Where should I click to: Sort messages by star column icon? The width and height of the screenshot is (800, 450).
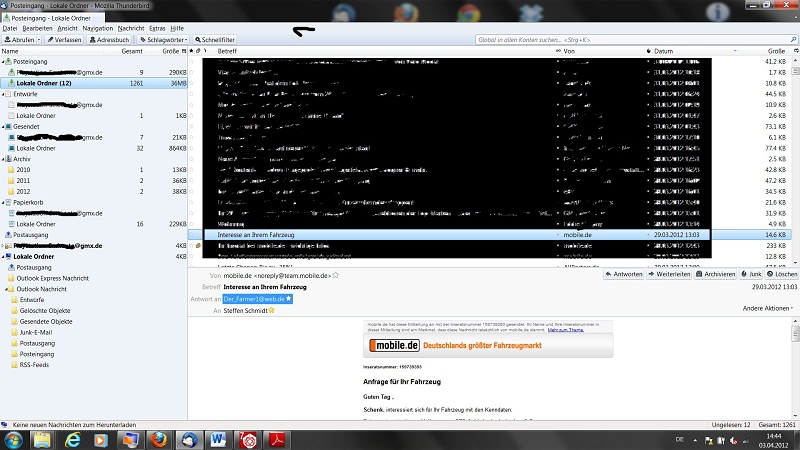click(191, 51)
